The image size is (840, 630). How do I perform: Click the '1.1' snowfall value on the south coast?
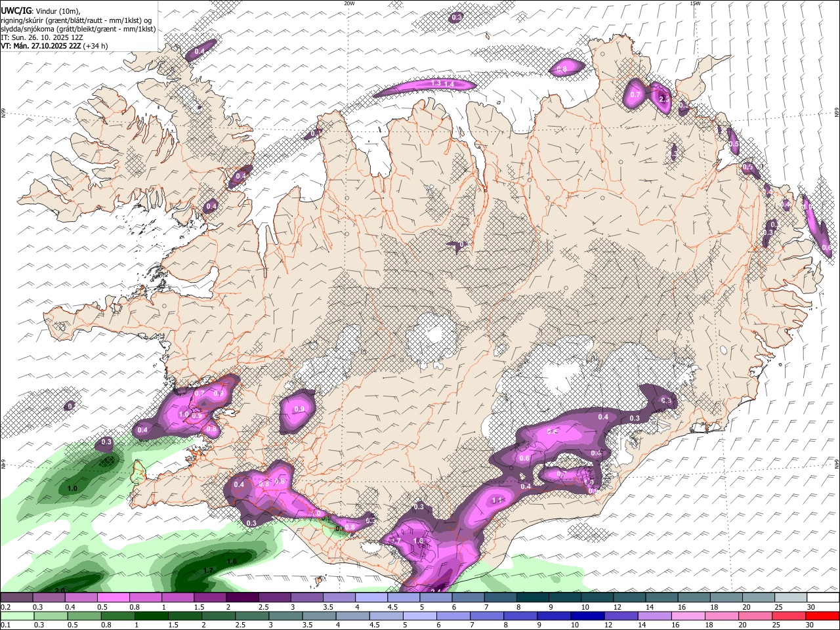click(497, 500)
